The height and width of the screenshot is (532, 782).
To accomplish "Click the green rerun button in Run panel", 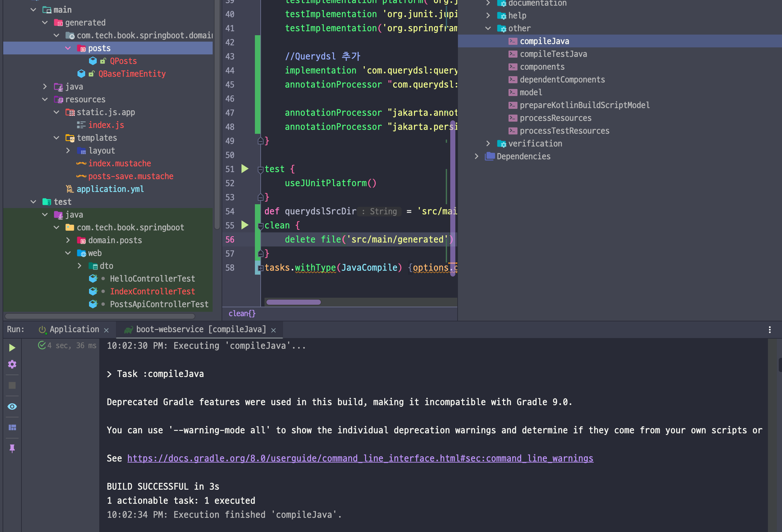I will click(12, 347).
